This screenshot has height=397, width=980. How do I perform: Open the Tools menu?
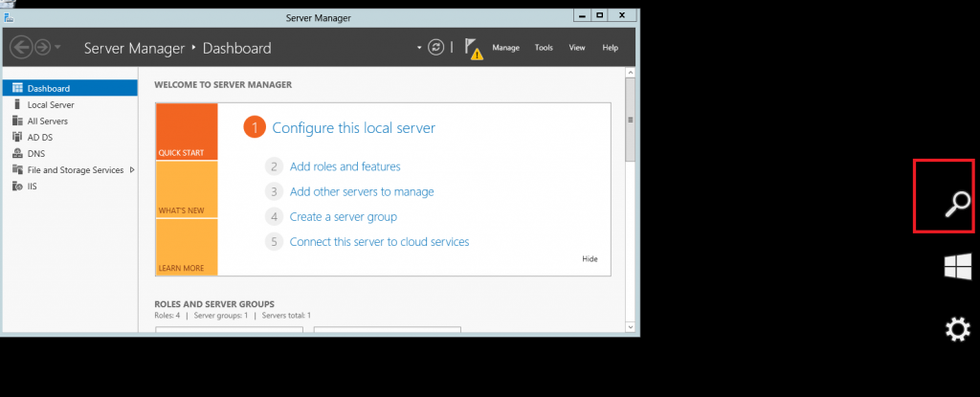click(544, 48)
